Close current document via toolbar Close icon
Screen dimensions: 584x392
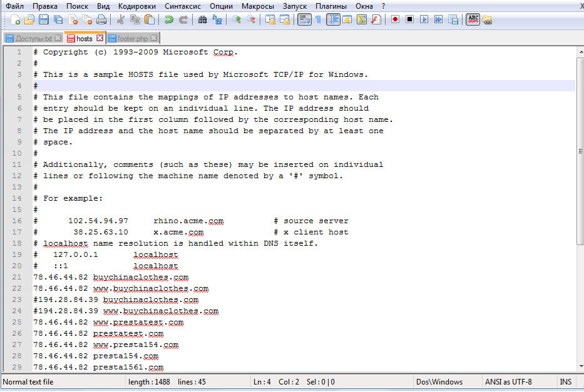coord(73,19)
